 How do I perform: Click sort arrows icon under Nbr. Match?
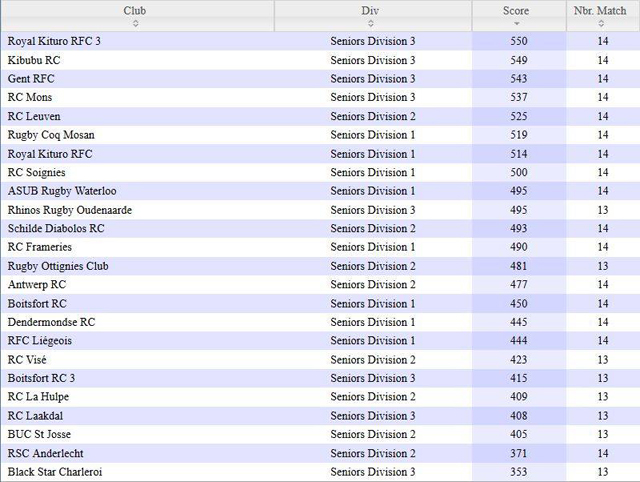pos(601,24)
